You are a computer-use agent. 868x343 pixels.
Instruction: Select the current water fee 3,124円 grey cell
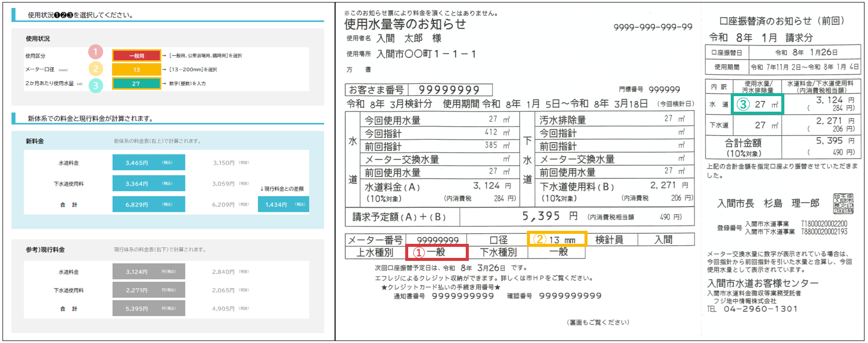pyautogui.click(x=149, y=271)
